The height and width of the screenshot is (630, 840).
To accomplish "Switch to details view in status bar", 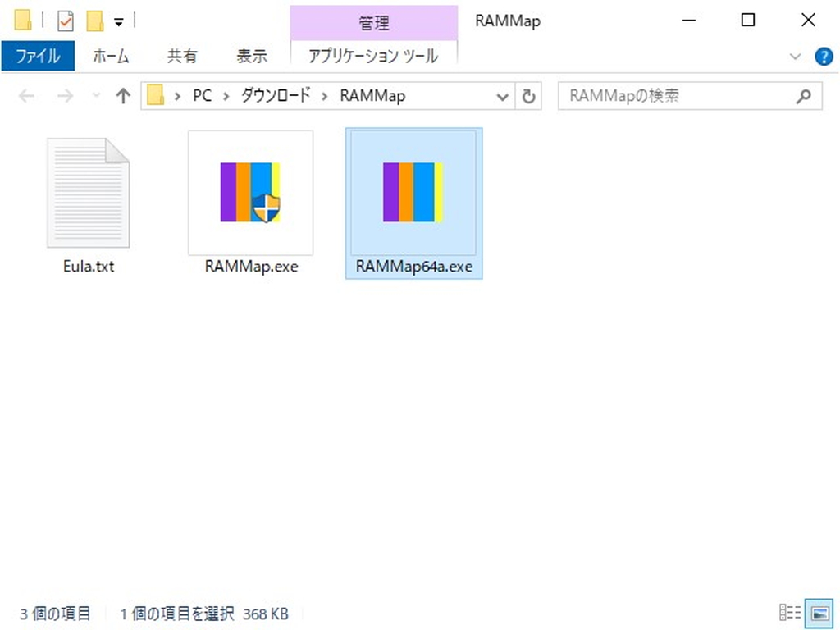I will (790, 613).
